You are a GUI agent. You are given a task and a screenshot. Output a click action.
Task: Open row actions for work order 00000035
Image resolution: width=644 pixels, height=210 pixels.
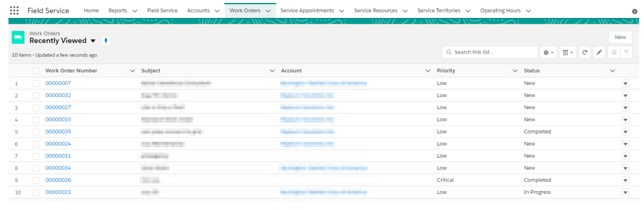(x=625, y=132)
